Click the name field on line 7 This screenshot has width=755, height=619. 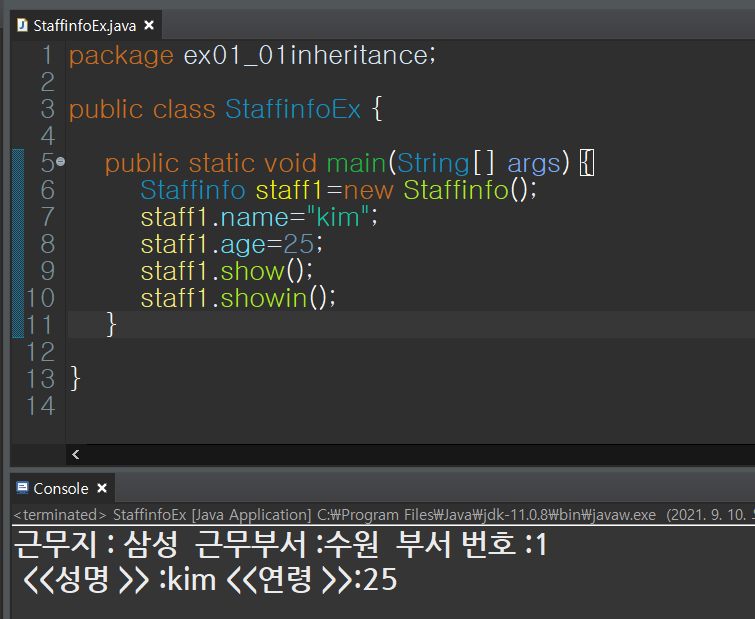pos(255,218)
